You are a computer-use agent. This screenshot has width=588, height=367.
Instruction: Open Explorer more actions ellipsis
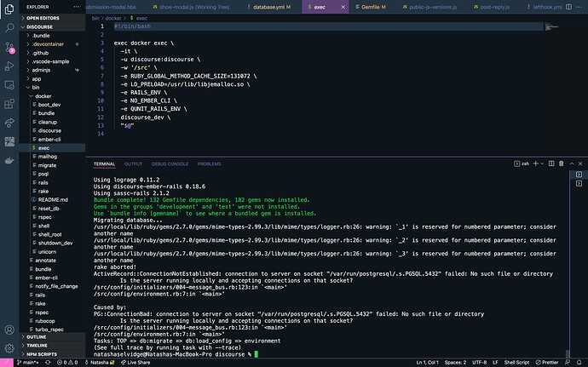[x=77, y=7]
